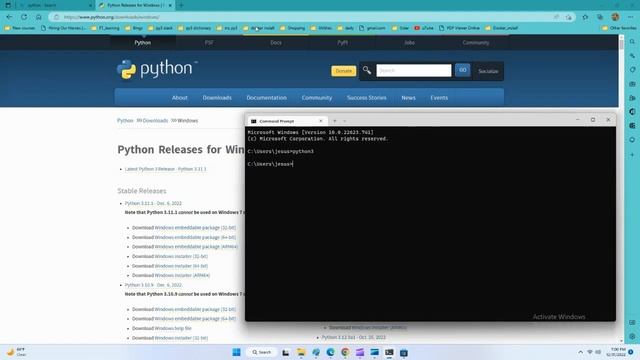The height and width of the screenshot is (360, 640).
Task: Click taskbar Search box
Action: [x=262, y=352]
